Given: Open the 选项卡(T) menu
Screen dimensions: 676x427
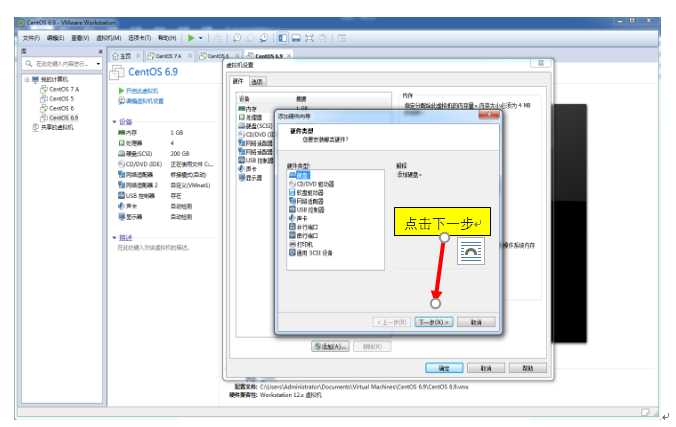Looking at the screenshot, I should (x=139, y=38).
